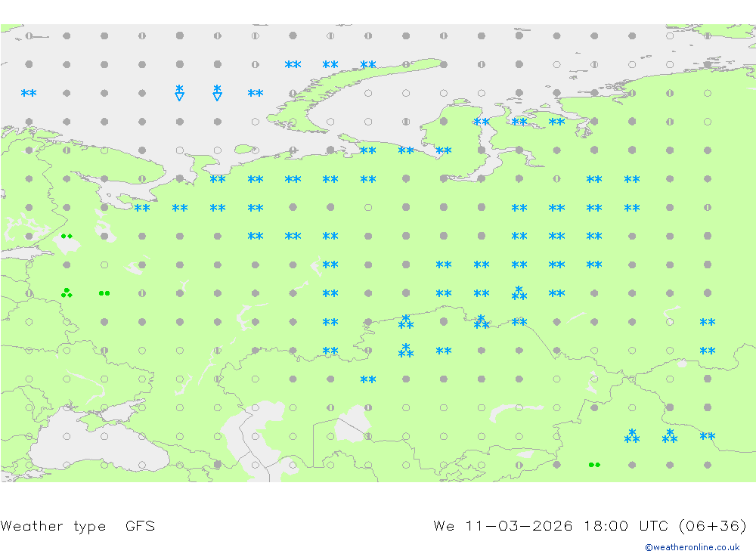This screenshot has width=756, height=554.
Task: Click the leftmost heavy snow symbol near the bottom-right
Action: coord(631,436)
